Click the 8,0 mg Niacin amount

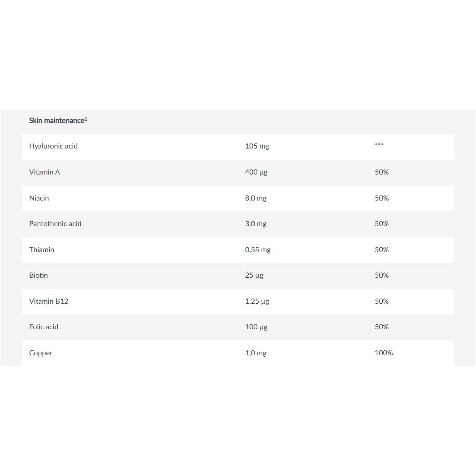[x=256, y=198]
